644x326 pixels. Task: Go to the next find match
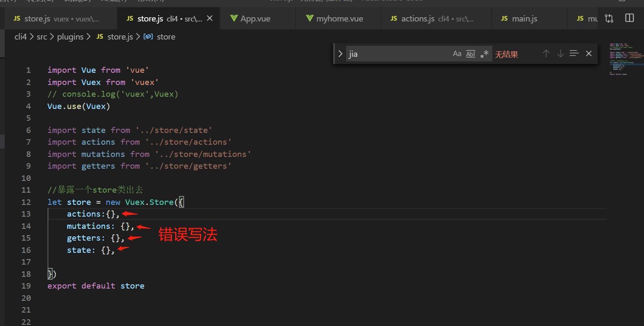tap(561, 53)
